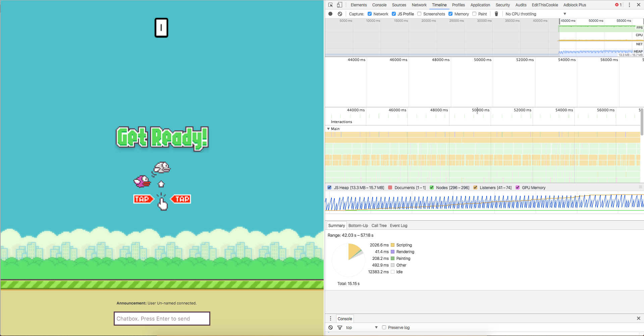Close the console drawer
The height and width of the screenshot is (336, 644).
click(639, 318)
